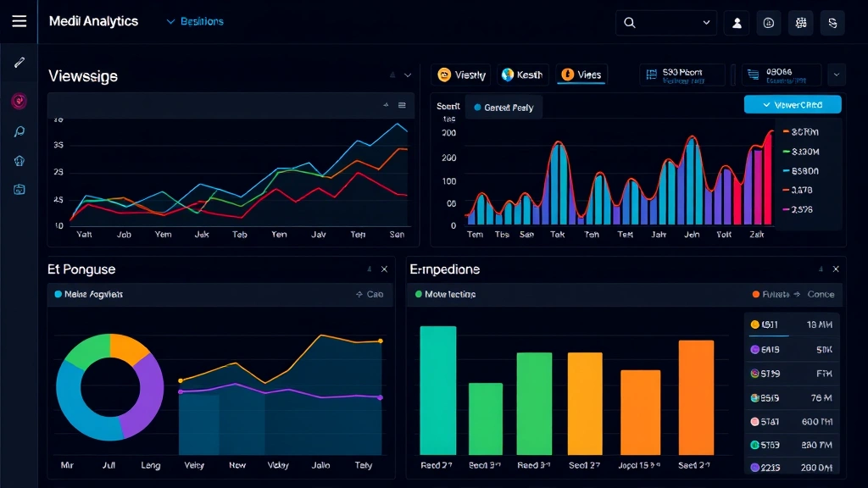The width and height of the screenshot is (868, 488).
Task: Click the hamburger icon on the Viewssige chart panel
Action: pos(400,105)
